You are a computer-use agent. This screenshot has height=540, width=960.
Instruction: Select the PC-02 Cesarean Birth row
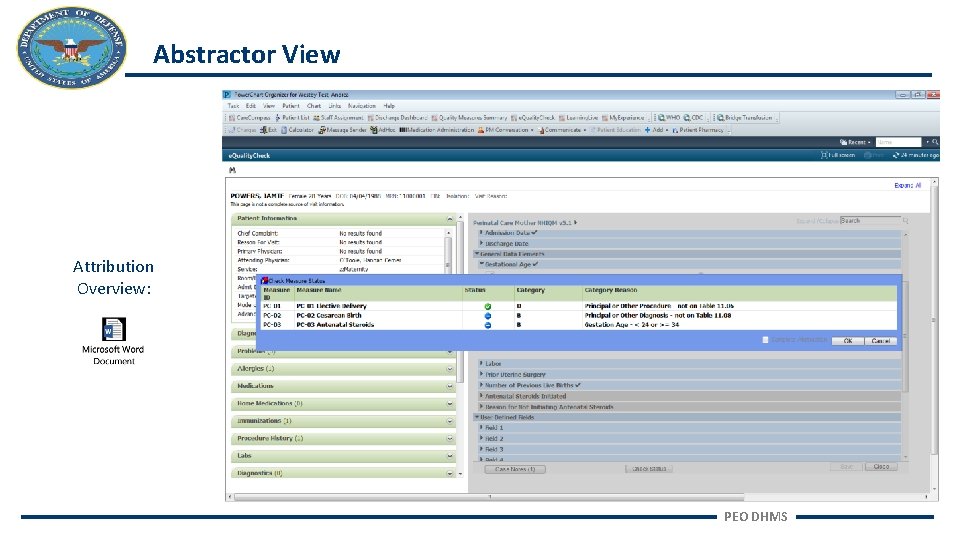coord(579,316)
